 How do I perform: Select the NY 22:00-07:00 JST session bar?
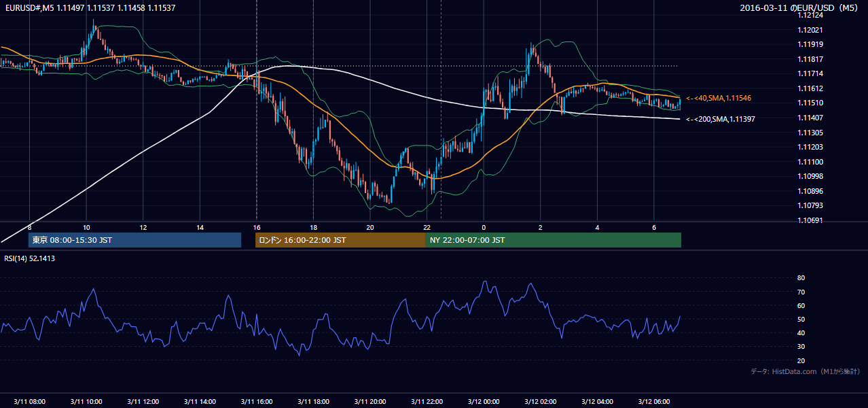[x=554, y=240]
